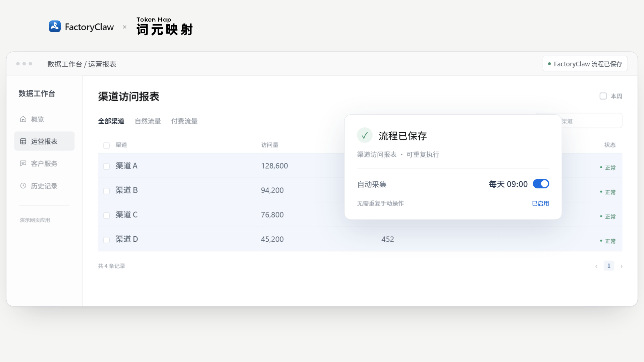This screenshot has width=644, height=362.
Task: Click the 客户服务 chat icon in sidebar
Action: pyautogui.click(x=23, y=164)
